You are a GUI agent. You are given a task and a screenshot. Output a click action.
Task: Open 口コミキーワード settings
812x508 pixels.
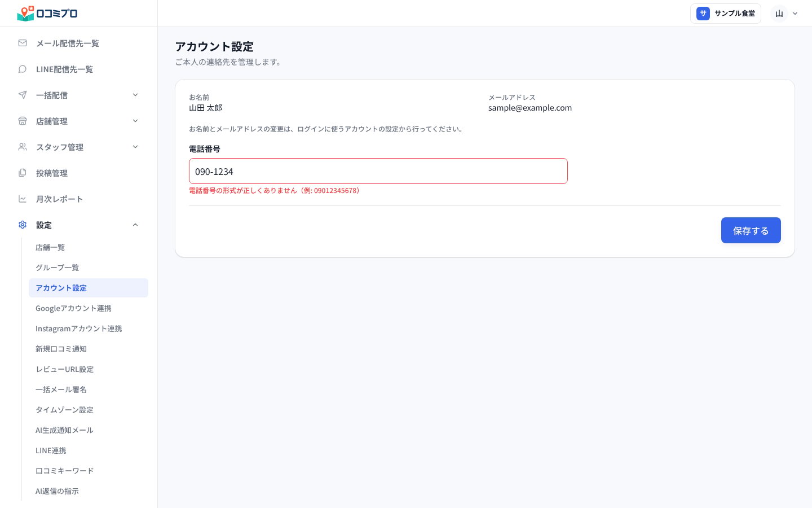[89, 471]
